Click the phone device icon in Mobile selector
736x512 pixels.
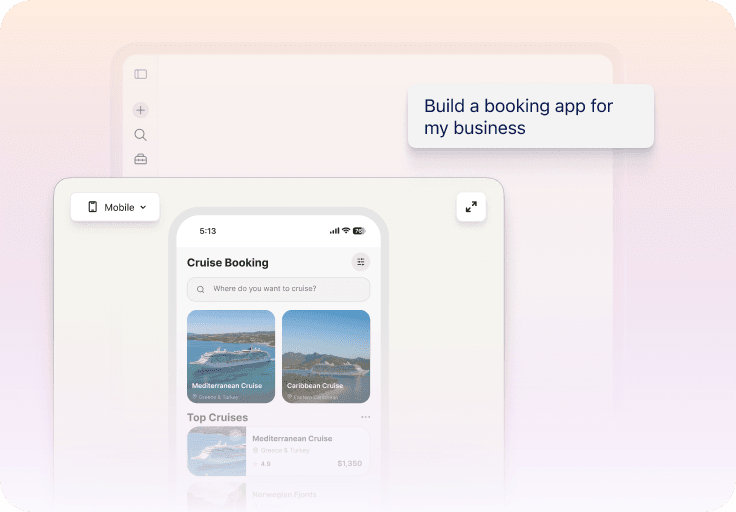(x=93, y=207)
